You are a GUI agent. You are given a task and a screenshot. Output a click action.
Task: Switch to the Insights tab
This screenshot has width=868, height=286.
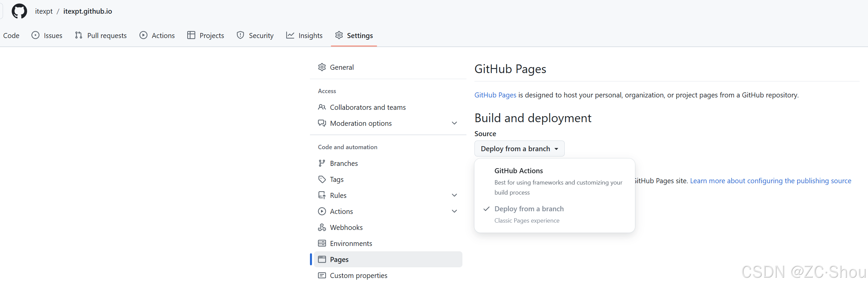(x=304, y=36)
